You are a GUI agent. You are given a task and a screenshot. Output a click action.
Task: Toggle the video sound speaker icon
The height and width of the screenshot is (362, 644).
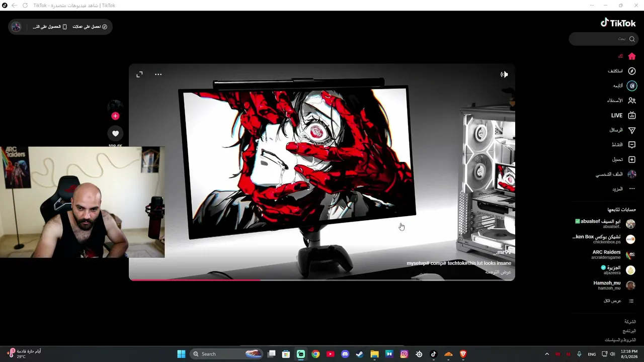(504, 74)
